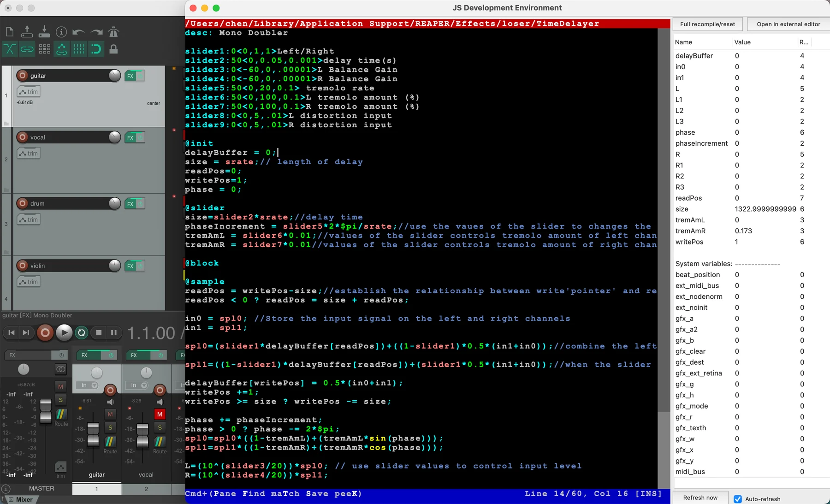Open FX chain for guitar track panel
The height and width of the screenshot is (504, 830).
(130, 76)
